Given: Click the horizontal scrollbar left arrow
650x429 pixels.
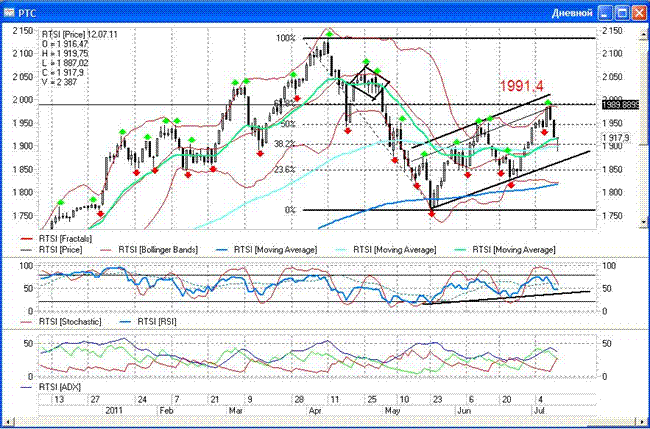Looking at the screenshot, I should coord(9,422).
